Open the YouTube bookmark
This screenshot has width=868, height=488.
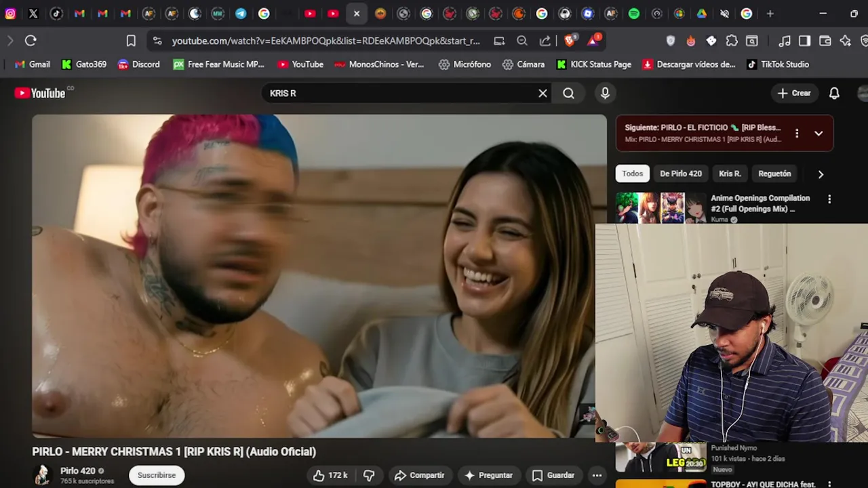click(300, 64)
